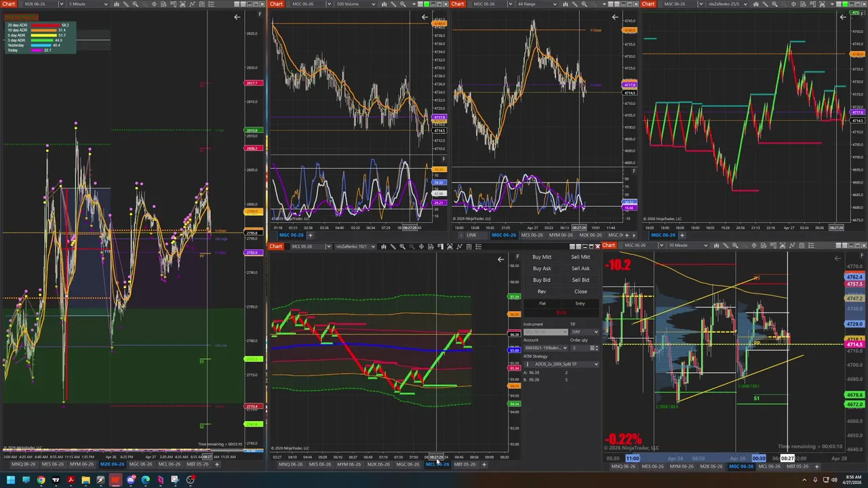This screenshot has width=868, height=488.
Task: Click the Rev button in Chart Trader
Action: point(542,291)
